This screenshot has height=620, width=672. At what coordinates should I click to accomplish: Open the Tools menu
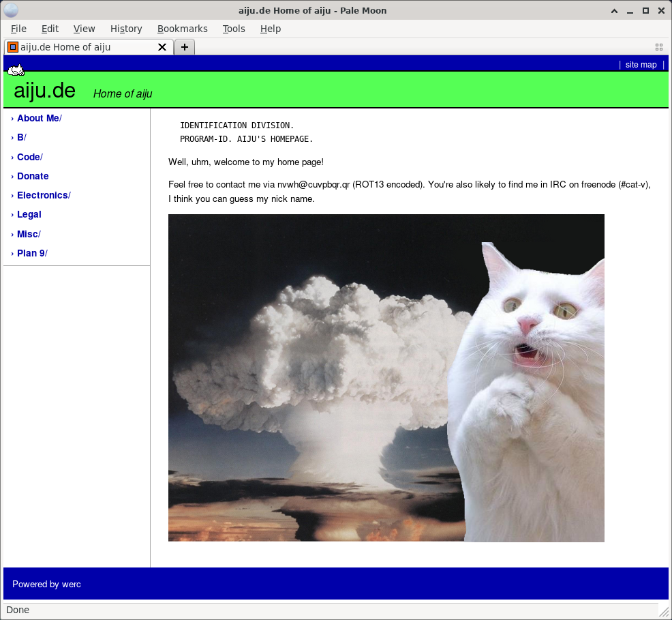234,29
